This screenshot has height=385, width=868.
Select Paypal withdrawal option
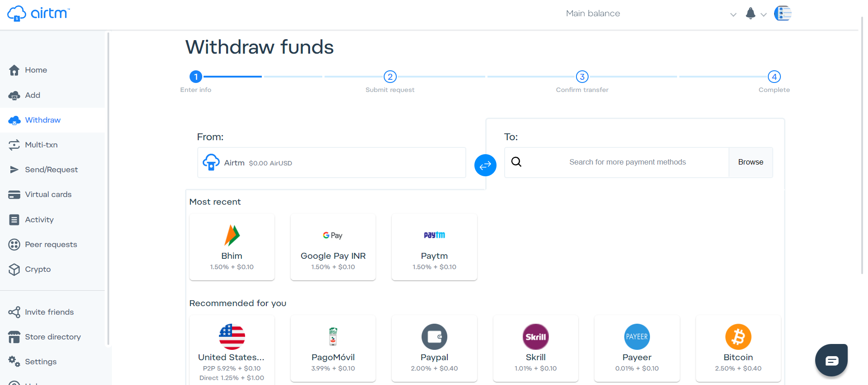coord(434,348)
